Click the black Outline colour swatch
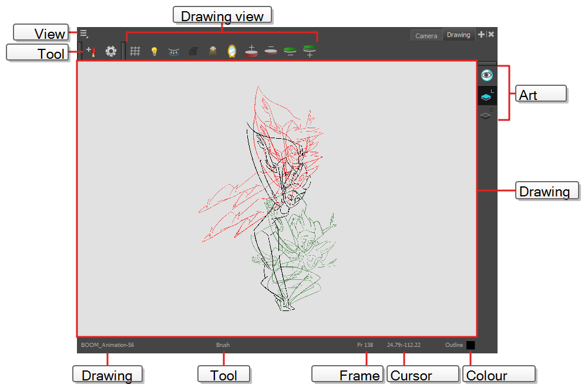Image resolution: width=588 pixels, height=391 pixels. coord(471,346)
